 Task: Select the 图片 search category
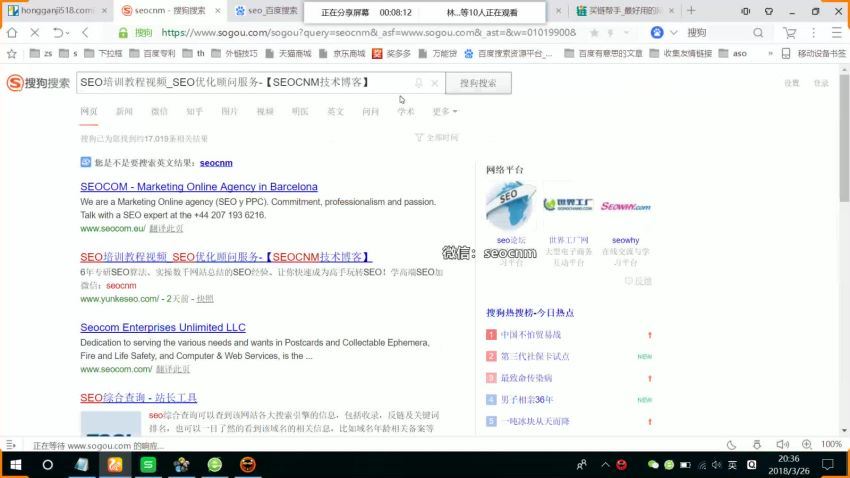230,111
